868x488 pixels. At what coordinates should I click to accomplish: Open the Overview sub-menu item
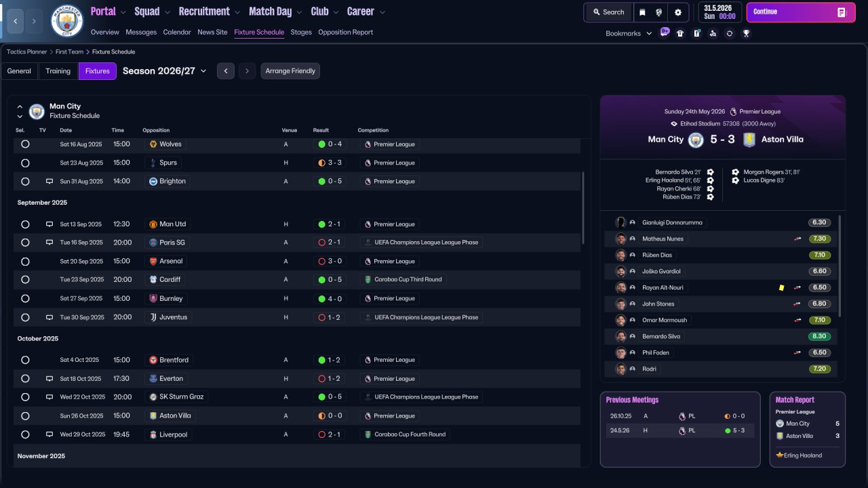point(105,33)
